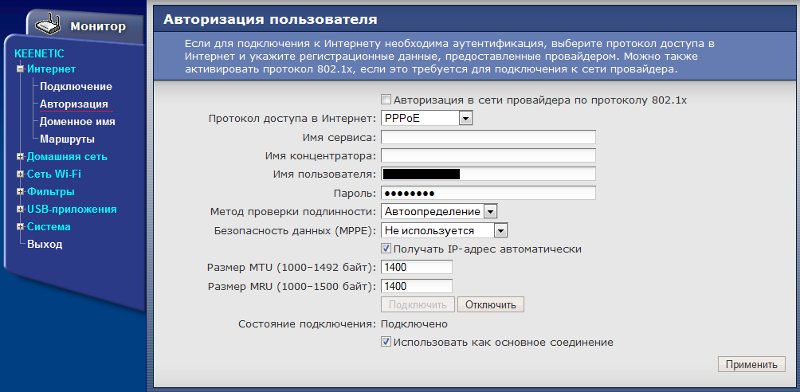Expand the Система section

(x=20, y=227)
